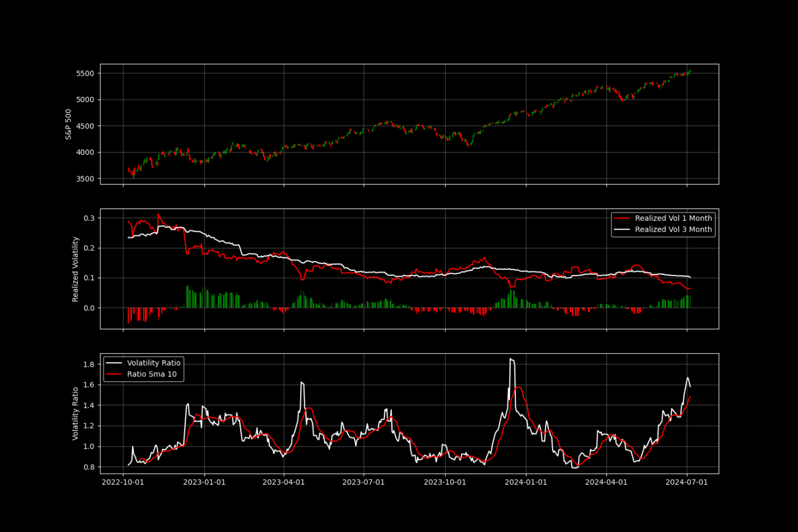
Task: Click the 5500 tick label
Action: point(85,74)
